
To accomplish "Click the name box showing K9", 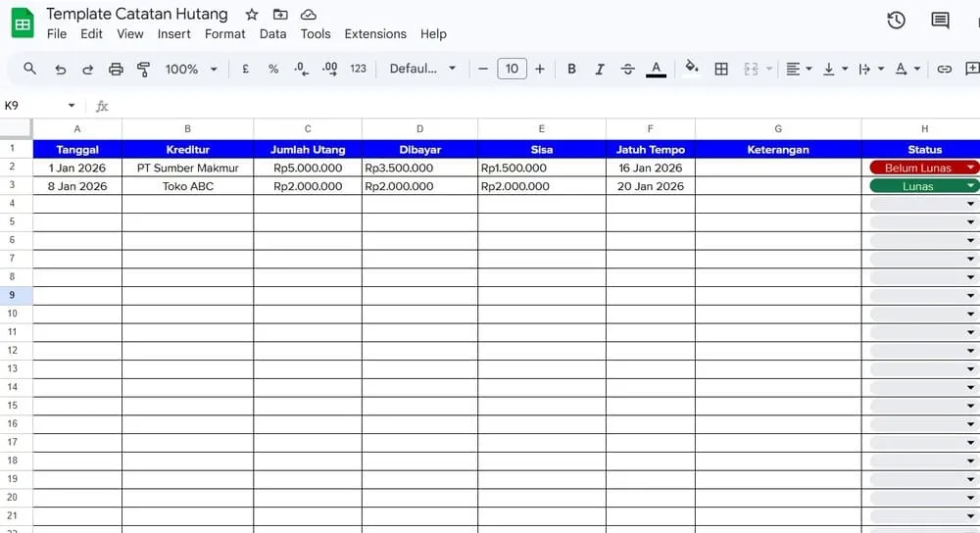I will click(31, 106).
